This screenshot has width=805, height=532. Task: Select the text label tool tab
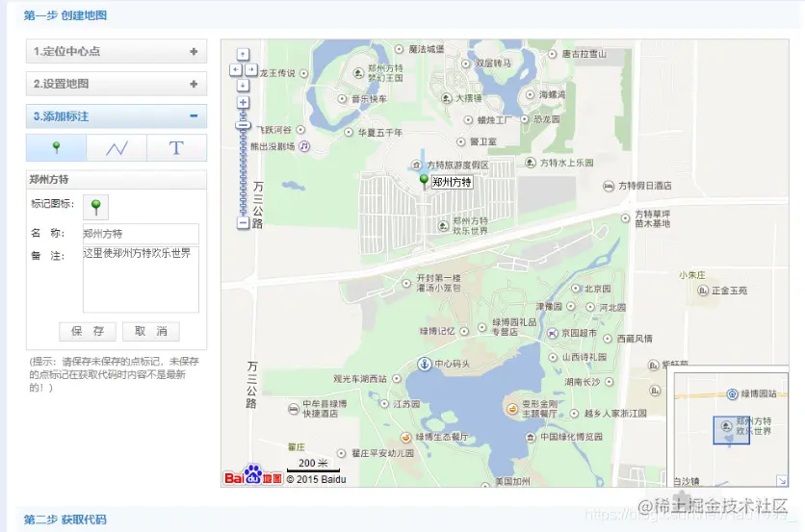pos(176,148)
